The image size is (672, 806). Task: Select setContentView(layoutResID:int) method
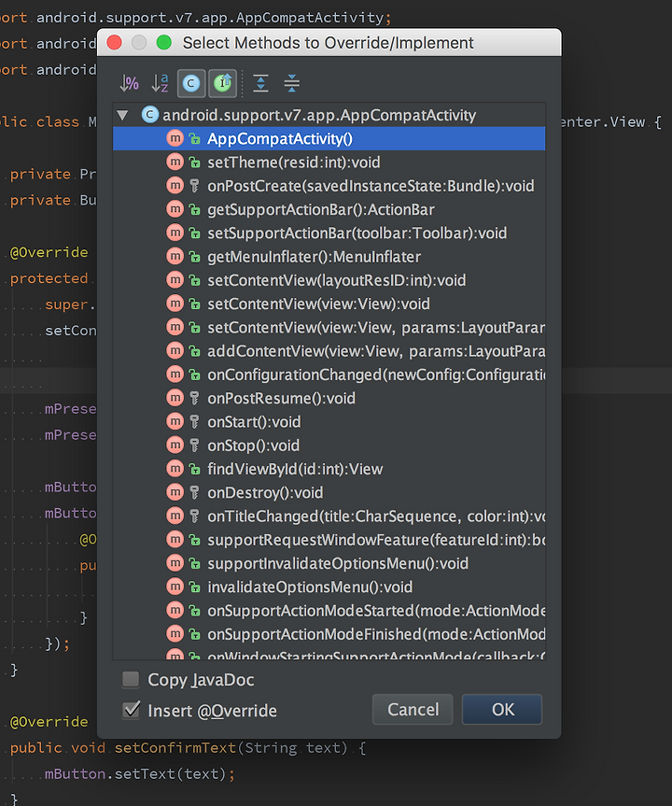tap(329, 281)
